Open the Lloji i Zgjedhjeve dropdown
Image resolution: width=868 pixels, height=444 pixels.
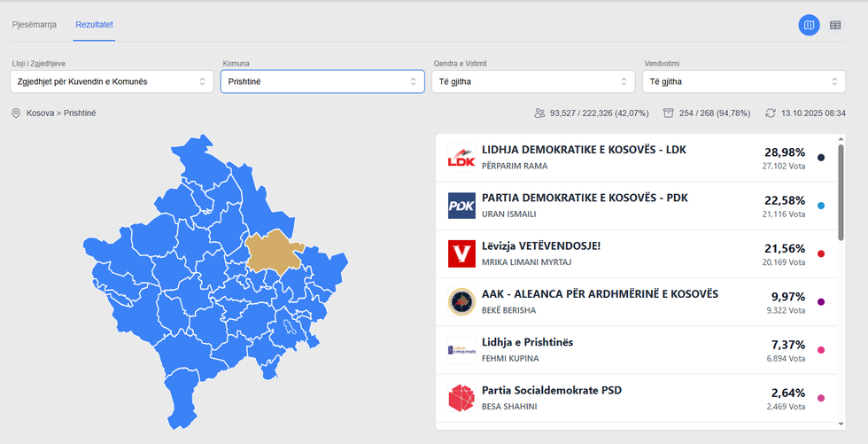click(x=110, y=82)
